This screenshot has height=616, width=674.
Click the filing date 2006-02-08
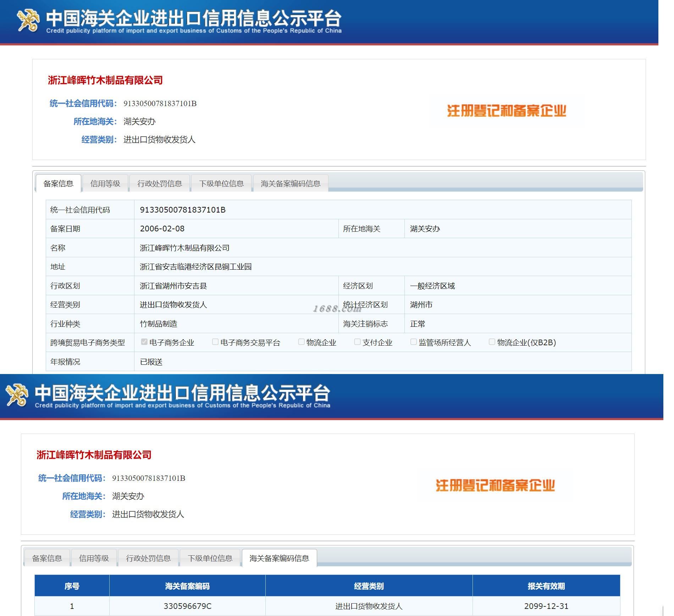point(162,229)
